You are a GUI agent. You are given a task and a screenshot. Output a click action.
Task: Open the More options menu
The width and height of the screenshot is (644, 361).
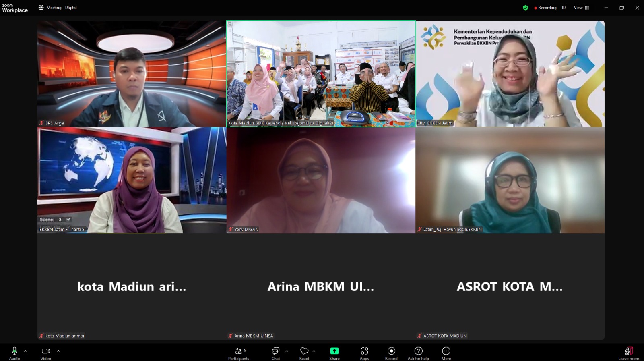point(446,353)
